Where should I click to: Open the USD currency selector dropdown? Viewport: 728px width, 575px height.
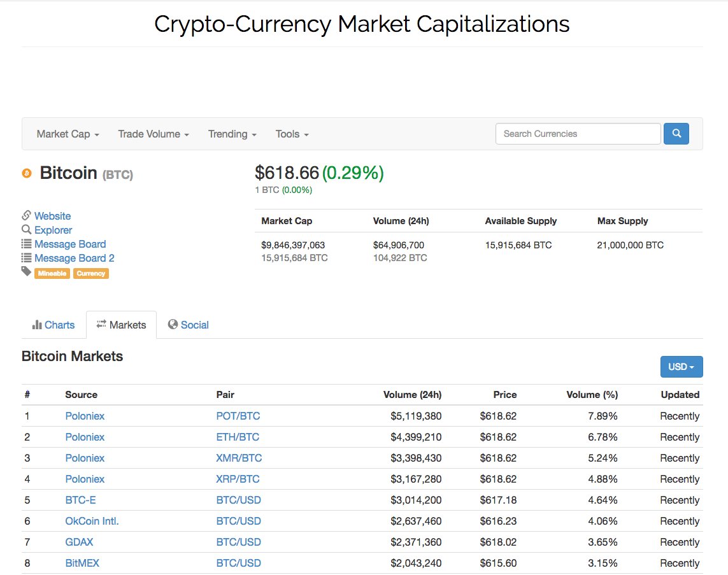pyautogui.click(x=681, y=367)
